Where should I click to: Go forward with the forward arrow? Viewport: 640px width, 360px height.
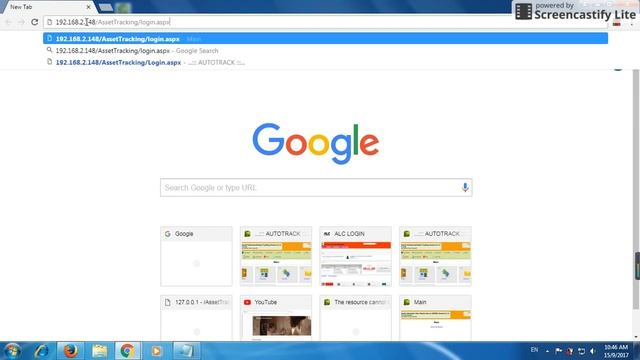tap(22, 22)
